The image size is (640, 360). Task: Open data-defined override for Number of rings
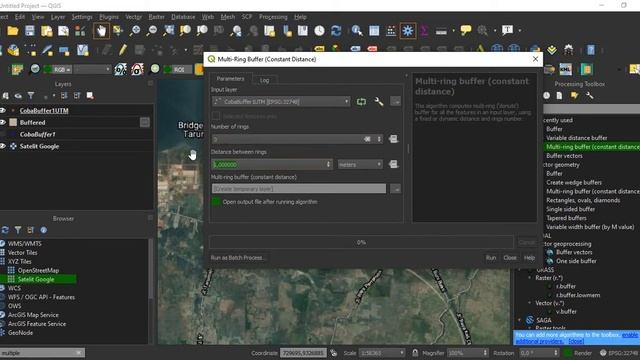click(393, 139)
